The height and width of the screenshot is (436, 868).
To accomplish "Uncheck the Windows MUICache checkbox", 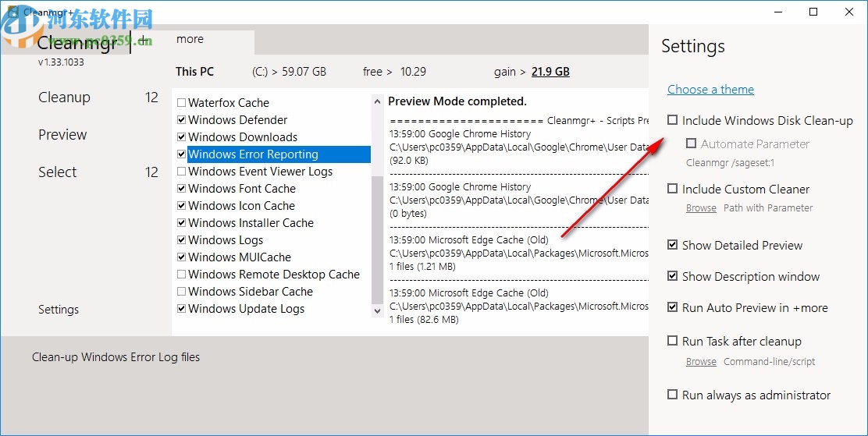I will [x=181, y=257].
